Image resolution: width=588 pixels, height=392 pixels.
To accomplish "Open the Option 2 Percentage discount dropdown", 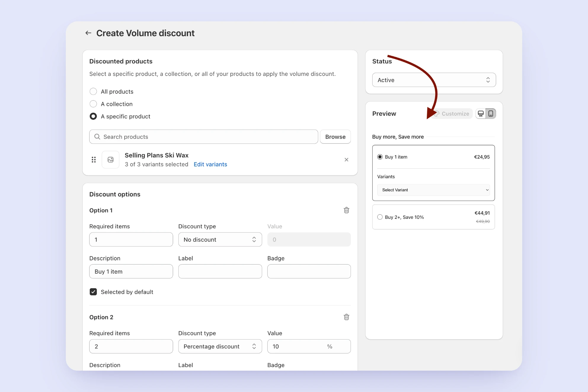I will pyautogui.click(x=220, y=346).
